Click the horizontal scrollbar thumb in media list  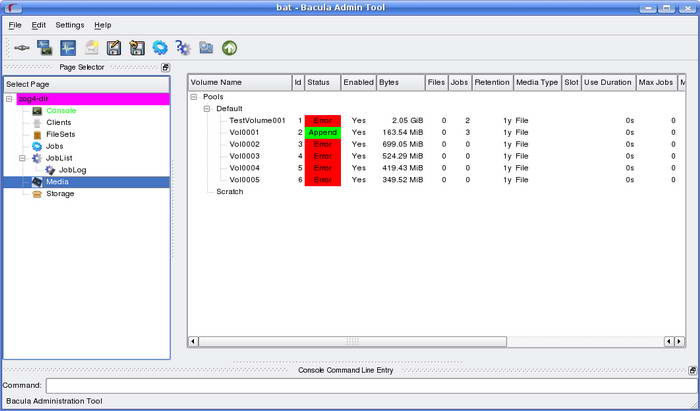click(x=352, y=341)
